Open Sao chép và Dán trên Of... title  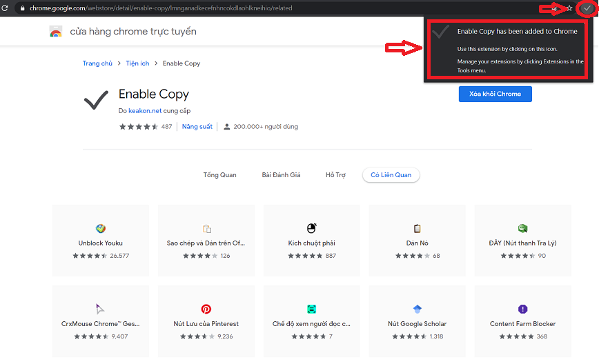coord(206,243)
